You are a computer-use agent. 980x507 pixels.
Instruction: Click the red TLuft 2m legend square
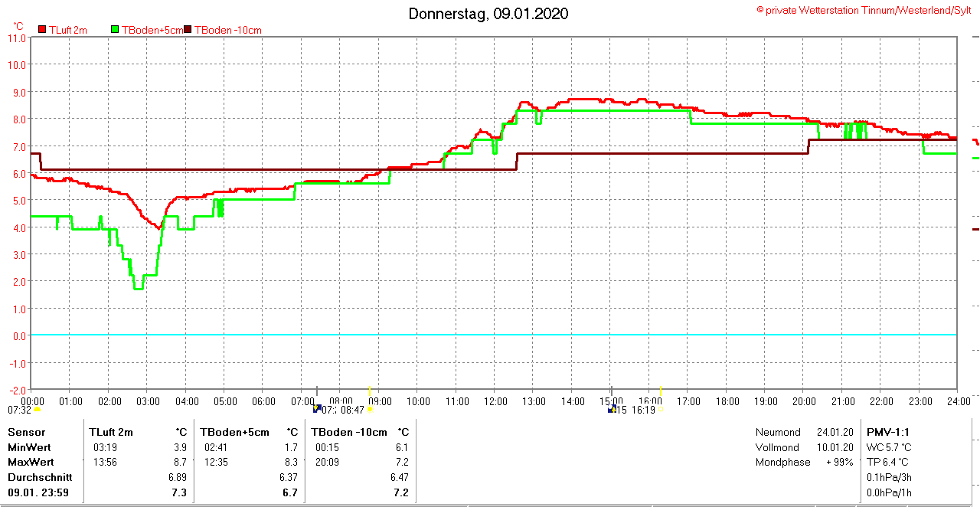(42, 30)
